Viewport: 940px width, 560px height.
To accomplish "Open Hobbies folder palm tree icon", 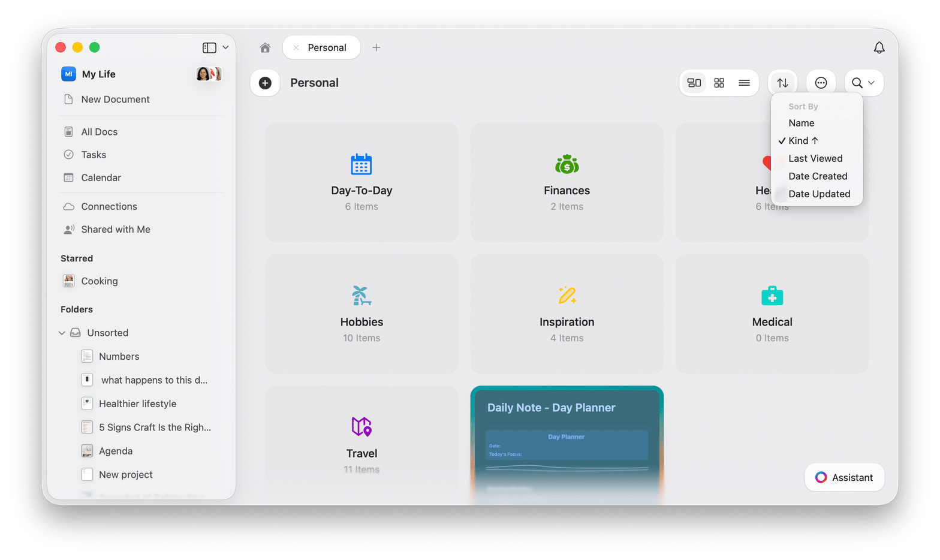I will click(x=361, y=295).
